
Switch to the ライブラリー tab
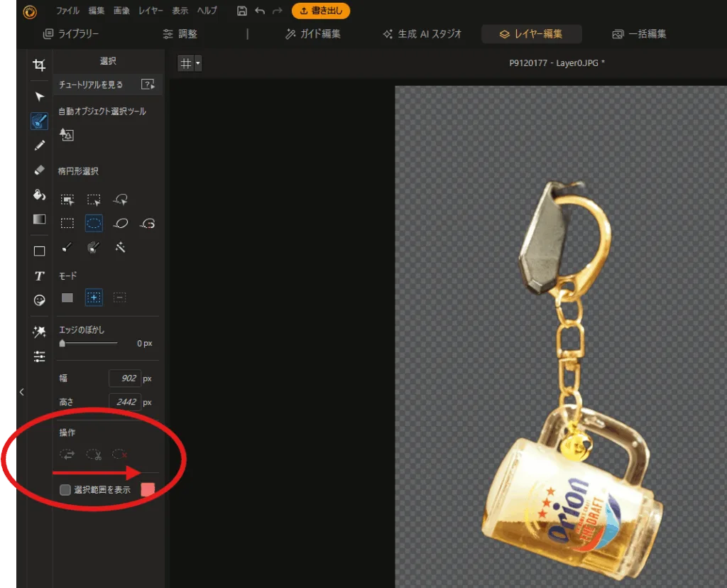tap(71, 34)
